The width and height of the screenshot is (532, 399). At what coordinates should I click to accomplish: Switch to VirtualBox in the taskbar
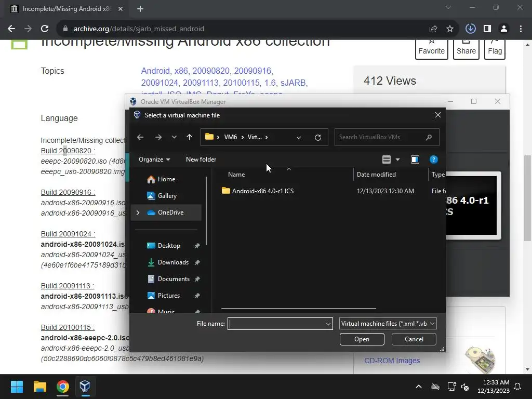(x=85, y=387)
